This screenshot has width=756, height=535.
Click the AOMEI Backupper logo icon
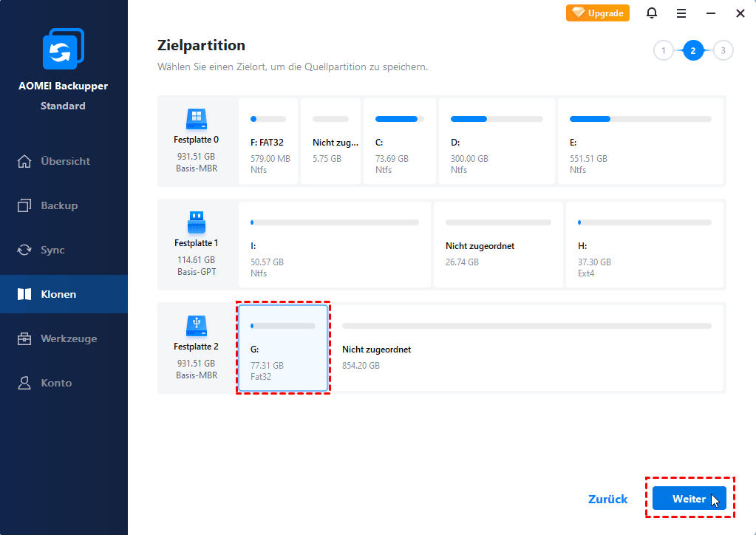(63, 49)
